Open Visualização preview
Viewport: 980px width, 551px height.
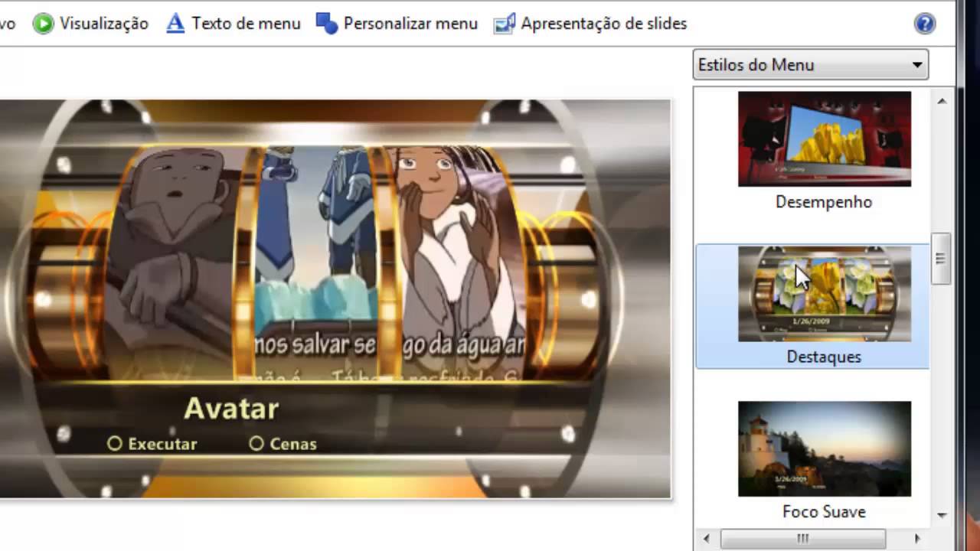(x=90, y=24)
